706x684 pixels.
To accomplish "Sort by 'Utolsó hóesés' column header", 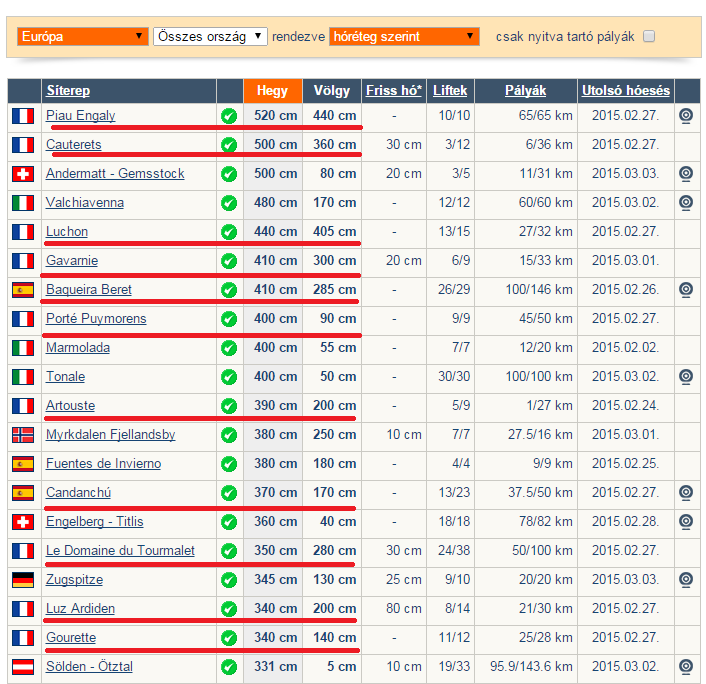I will click(625, 91).
